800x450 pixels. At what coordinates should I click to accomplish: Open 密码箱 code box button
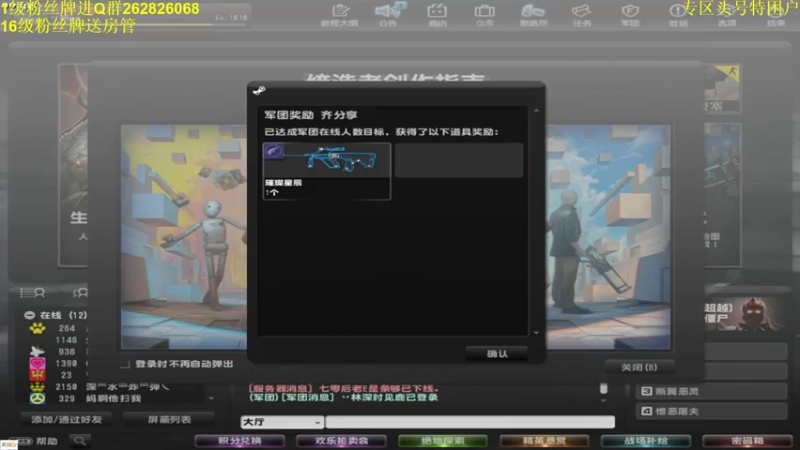pyautogui.click(x=747, y=441)
